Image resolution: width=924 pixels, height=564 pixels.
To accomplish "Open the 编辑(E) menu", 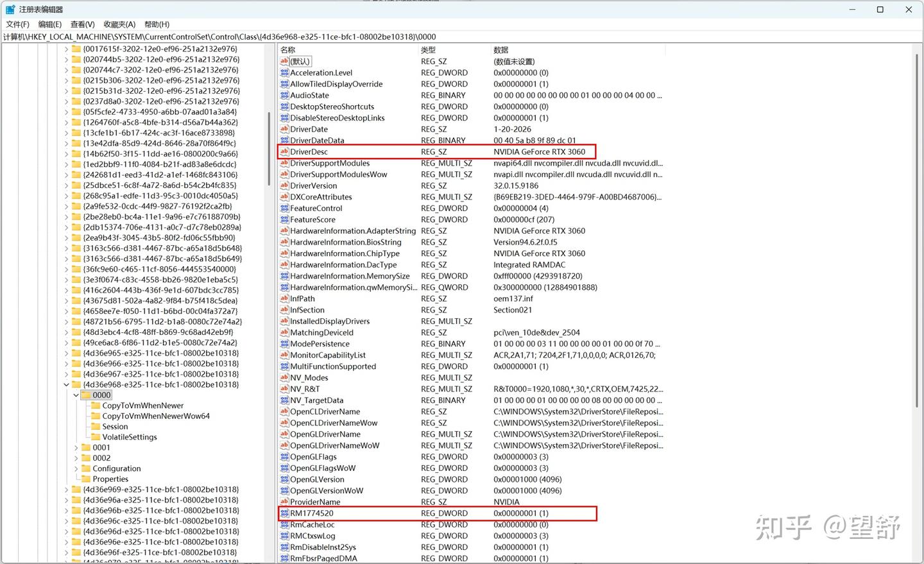I will point(50,24).
